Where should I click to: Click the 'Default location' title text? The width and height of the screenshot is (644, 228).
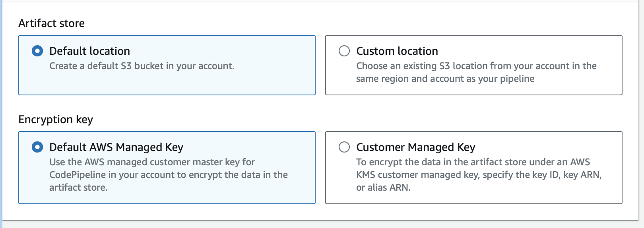(x=89, y=51)
